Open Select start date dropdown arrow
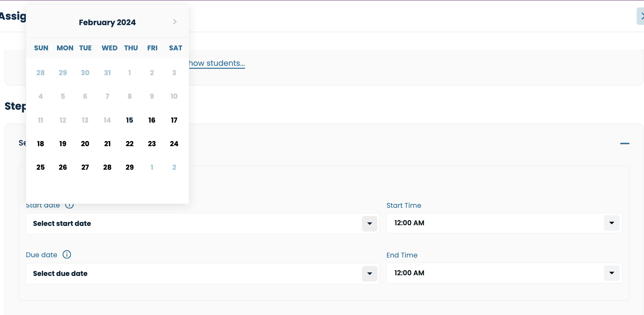The image size is (644, 315). (x=369, y=224)
